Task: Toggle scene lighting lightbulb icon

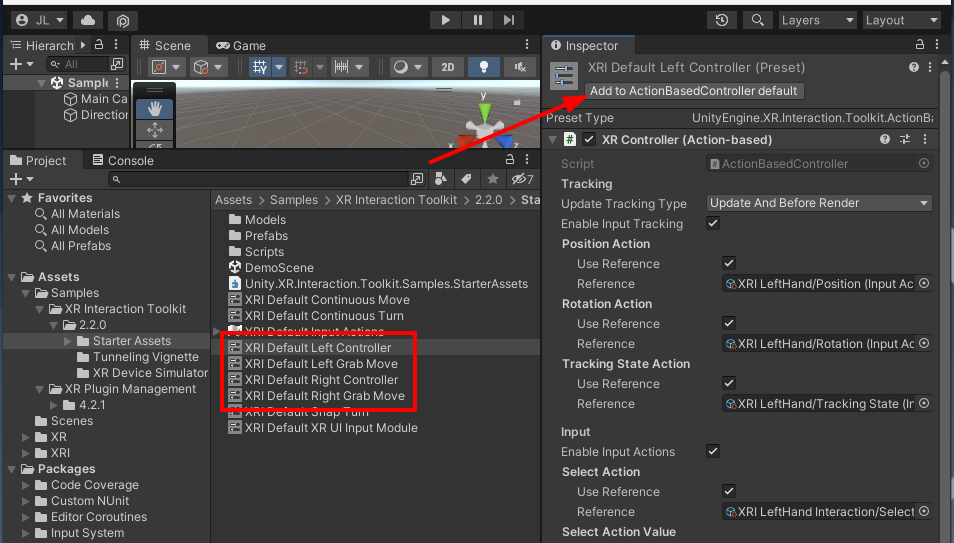Action: 484,67
